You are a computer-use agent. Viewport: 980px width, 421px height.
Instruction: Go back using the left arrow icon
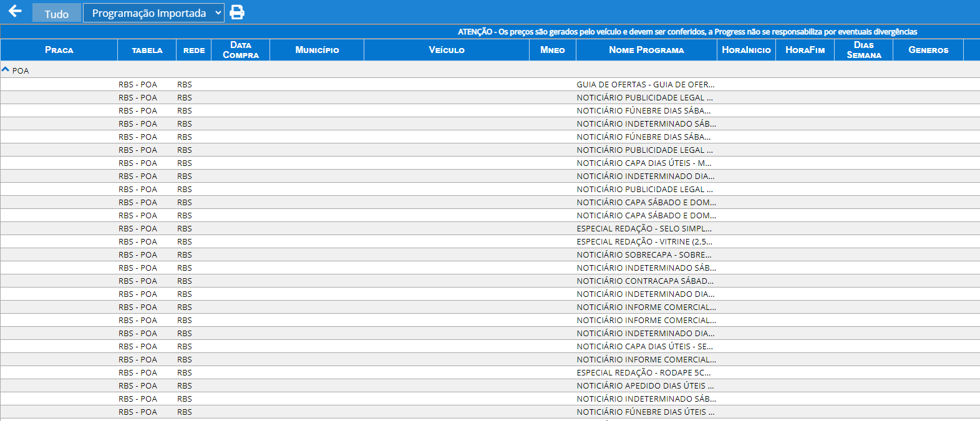point(15,11)
